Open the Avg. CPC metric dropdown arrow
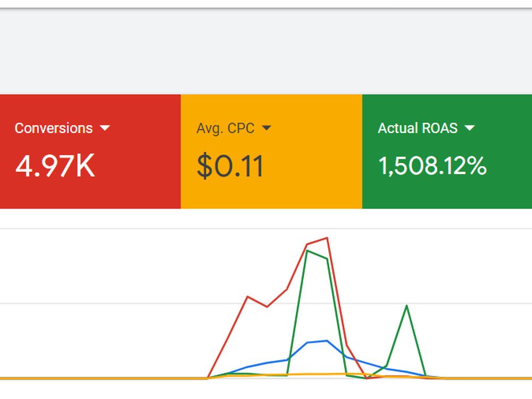 (x=267, y=128)
